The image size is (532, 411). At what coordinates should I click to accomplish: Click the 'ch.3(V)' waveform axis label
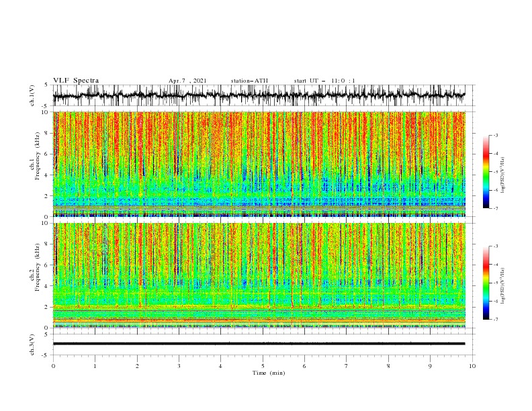click(x=32, y=345)
